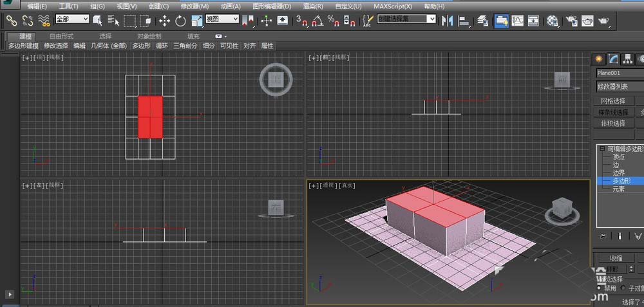
Task: Click Show End Result toggle icon
Action: pyautogui.click(x=620, y=236)
